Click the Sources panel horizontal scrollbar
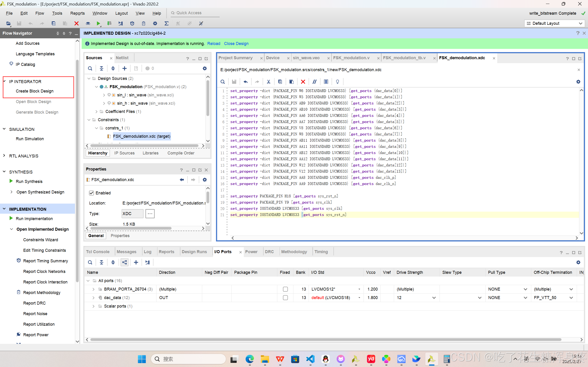The height and width of the screenshot is (367, 588). coord(144,146)
